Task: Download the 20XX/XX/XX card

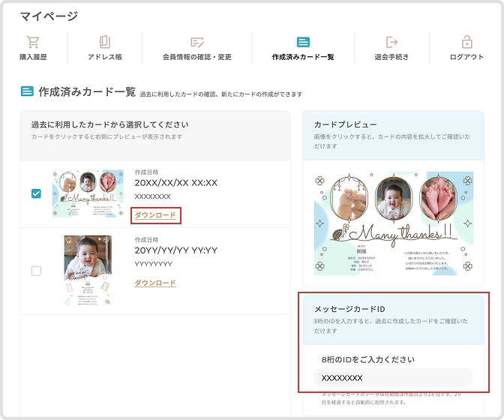Action: [155, 215]
